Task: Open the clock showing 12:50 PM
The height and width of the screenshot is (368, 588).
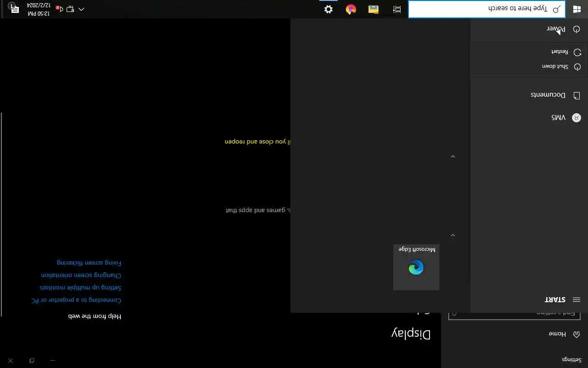Action: [39, 9]
